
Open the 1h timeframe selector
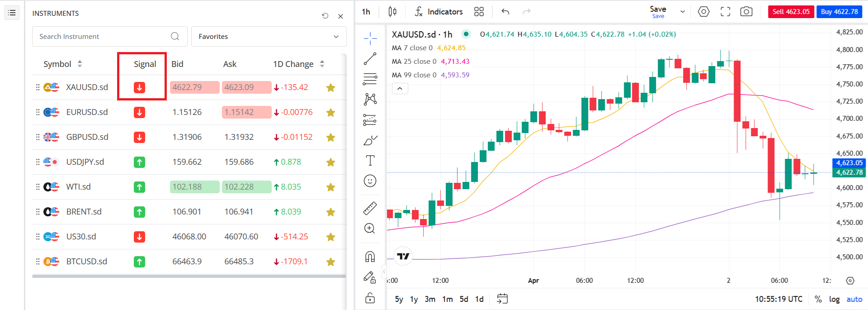pyautogui.click(x=366, y=12)
